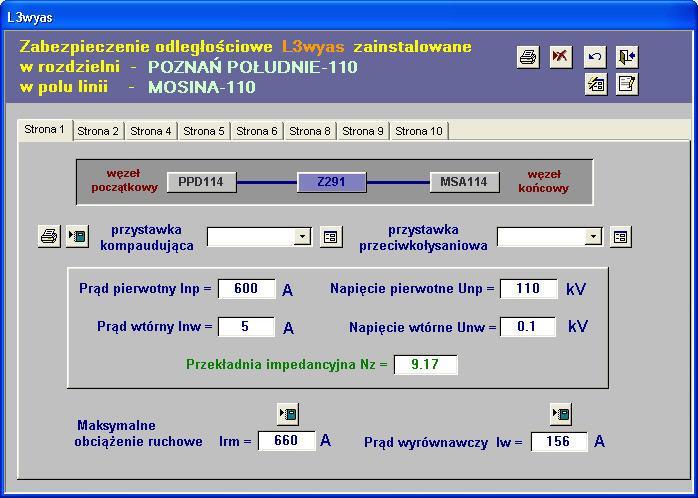Click the Irm field showing 660
The width and height of the screenshot is (698, 498).
(286, 441)
